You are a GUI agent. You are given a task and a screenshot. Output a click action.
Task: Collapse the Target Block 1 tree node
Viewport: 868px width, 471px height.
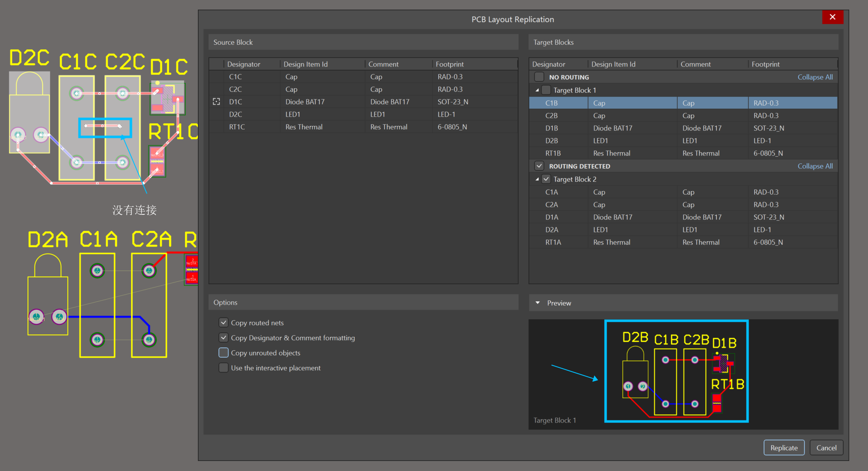537,90
